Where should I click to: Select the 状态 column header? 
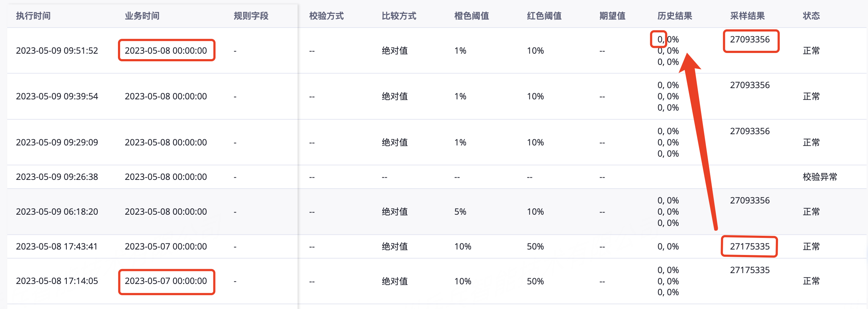pyautogui.click(x=811, y=16)
